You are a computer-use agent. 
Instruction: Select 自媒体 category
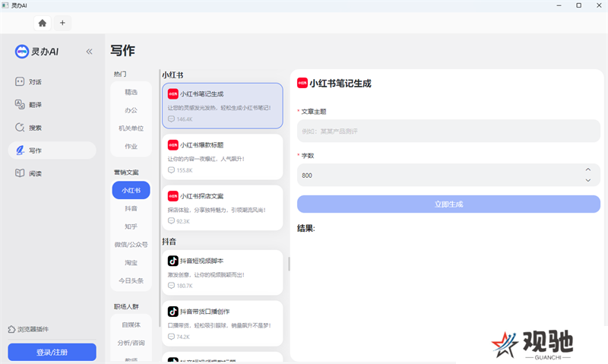[x=131, y=324]
